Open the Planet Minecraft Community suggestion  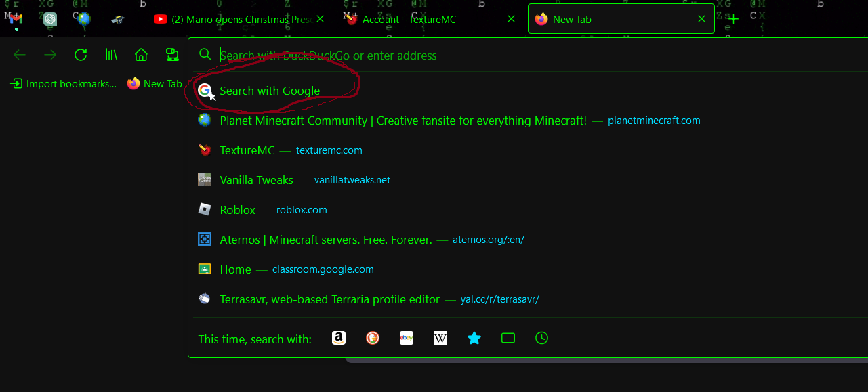(x=528, y=121)
